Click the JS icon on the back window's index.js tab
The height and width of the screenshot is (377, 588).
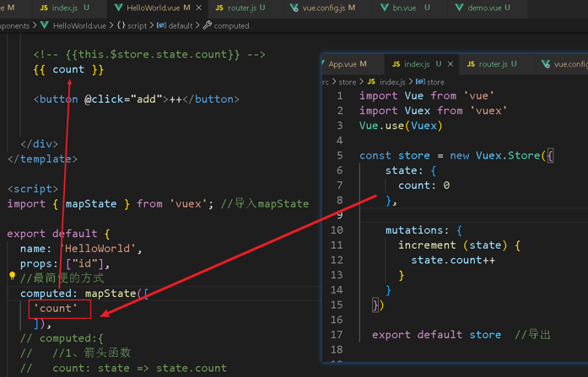[44, 8]
